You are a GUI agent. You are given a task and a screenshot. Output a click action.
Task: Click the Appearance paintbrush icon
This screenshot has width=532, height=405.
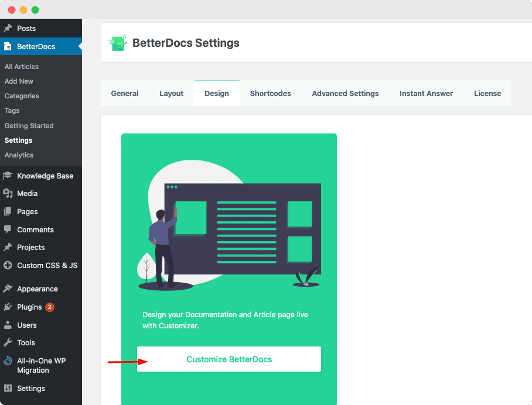pos(8,289)
